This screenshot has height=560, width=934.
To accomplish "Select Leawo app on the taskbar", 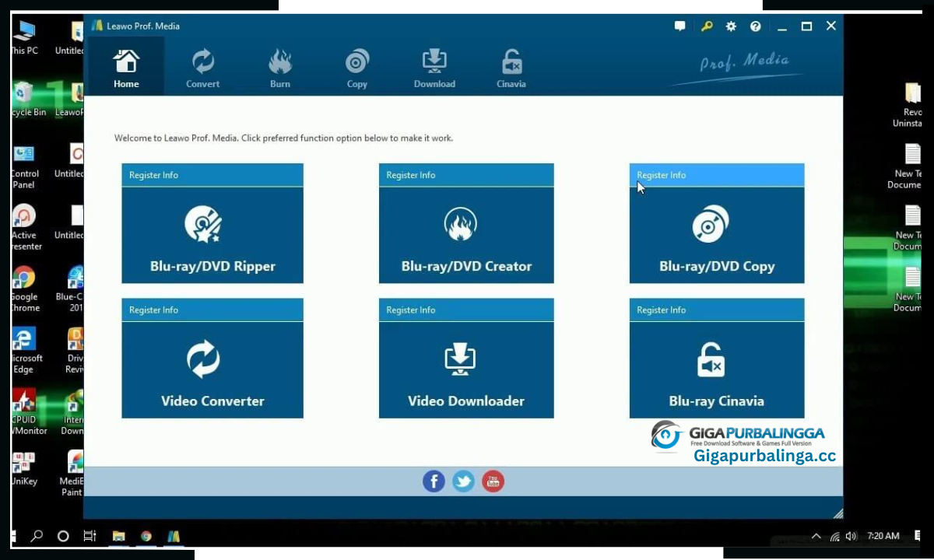I will [x=174, y=536].
